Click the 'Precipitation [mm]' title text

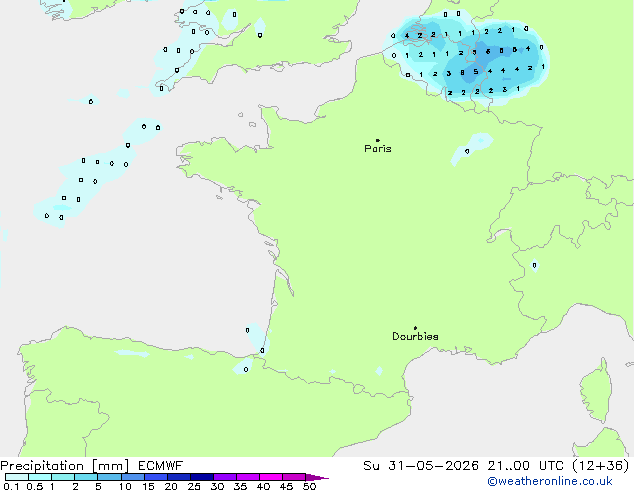click(65, 466)
